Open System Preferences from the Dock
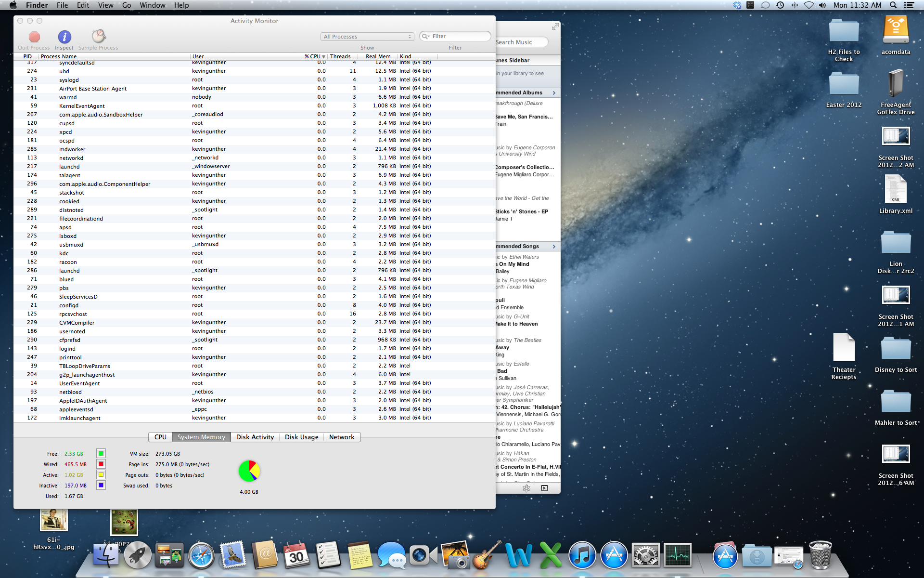Viewport: 924px width, 578px height. pyautogui.click(x=645, y=555)
